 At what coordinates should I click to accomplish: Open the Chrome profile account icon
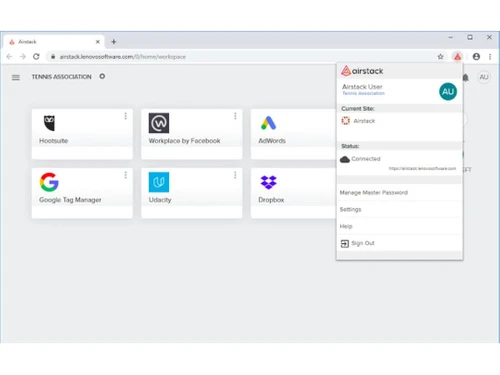click(476, 57)
